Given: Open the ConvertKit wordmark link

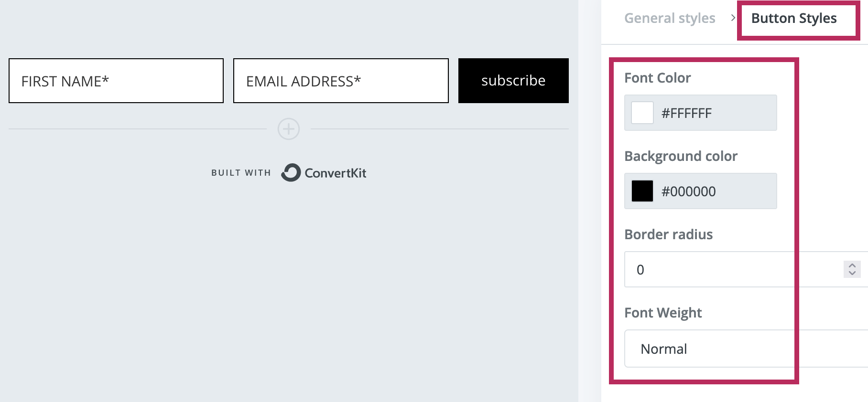Looking at the screenshot, I should tap(335, 173).
